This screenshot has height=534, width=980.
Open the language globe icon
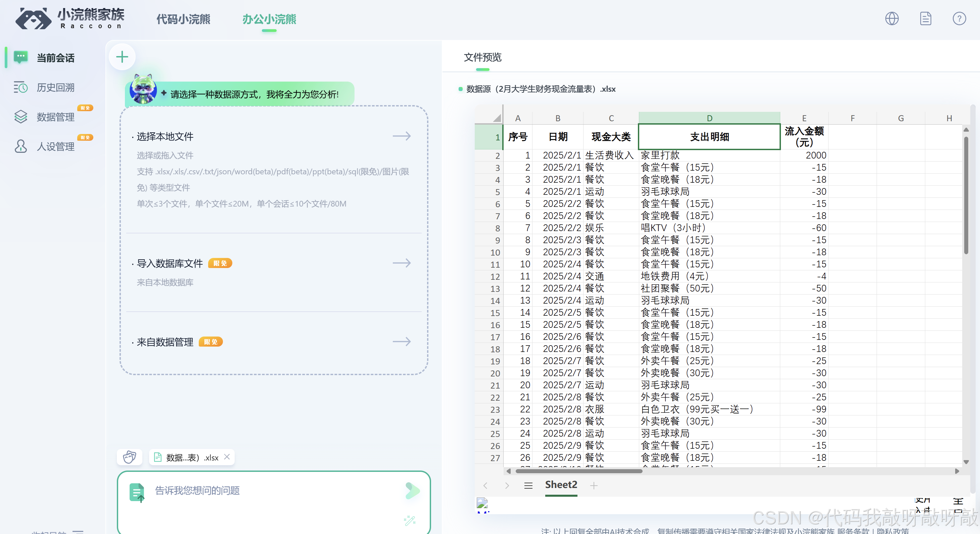coord(891,19)
